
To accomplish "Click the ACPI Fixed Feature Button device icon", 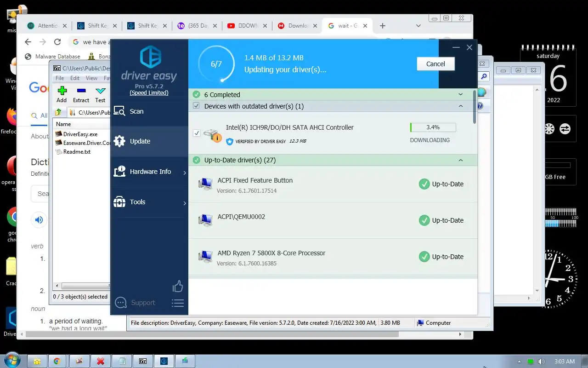I will [x=205, y=184].
